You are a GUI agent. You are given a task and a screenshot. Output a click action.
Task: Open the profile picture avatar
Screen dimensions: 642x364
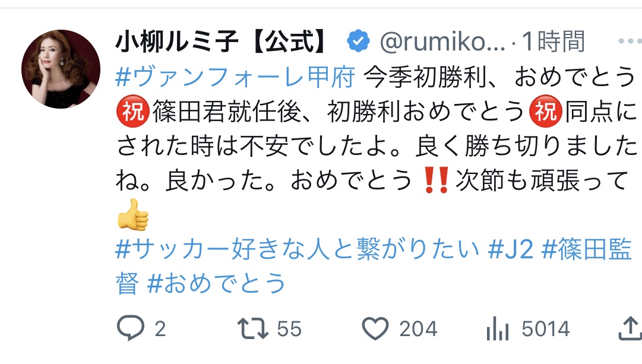pyautogui.click(x=61, y=69)
